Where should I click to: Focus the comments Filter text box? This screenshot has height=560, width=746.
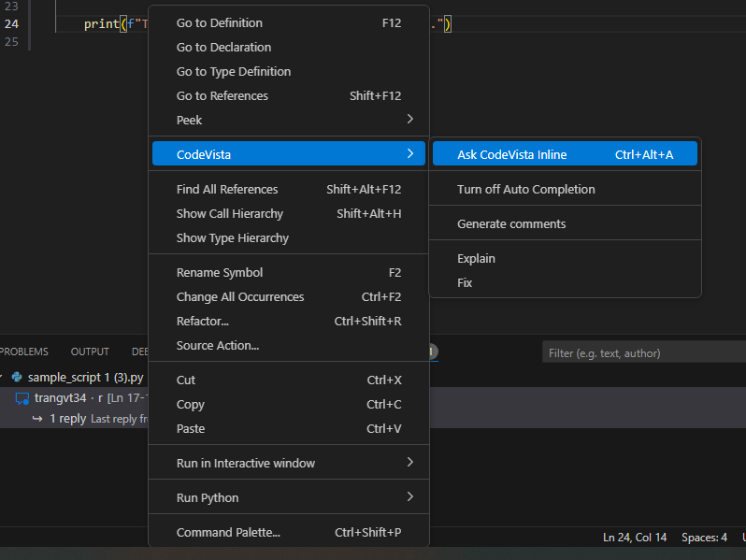[644, 353]
